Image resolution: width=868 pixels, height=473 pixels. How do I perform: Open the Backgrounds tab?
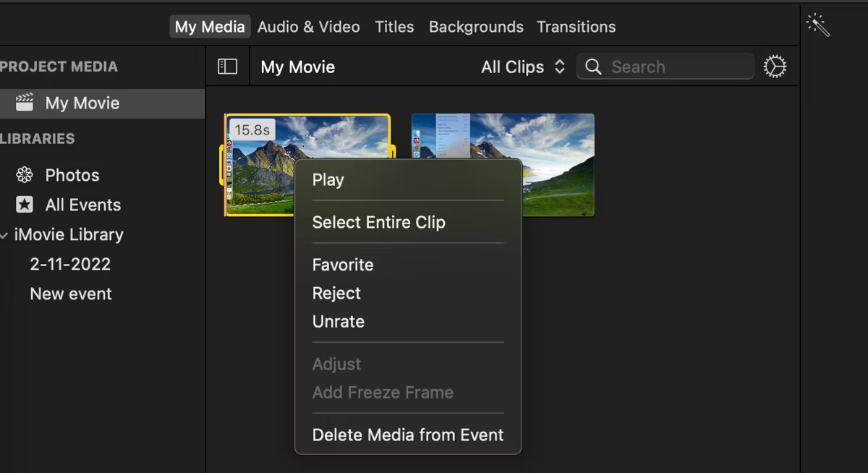tap(476, 27)
